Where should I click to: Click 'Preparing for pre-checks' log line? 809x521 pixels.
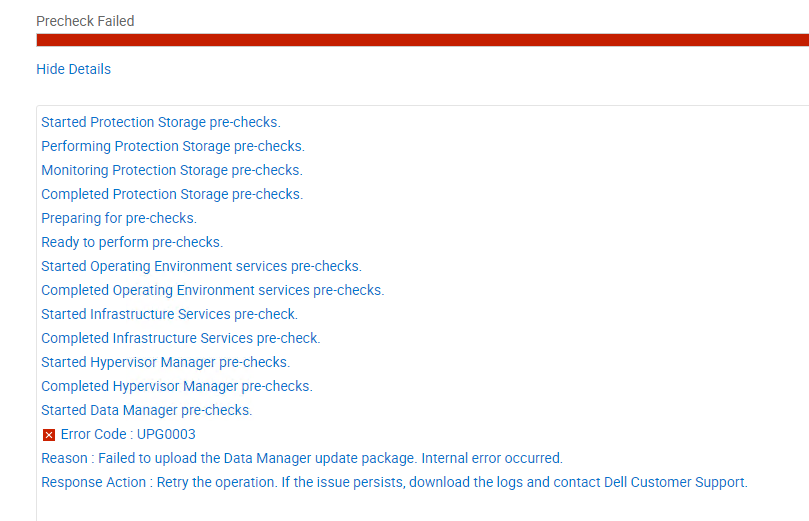pos(118,218)
